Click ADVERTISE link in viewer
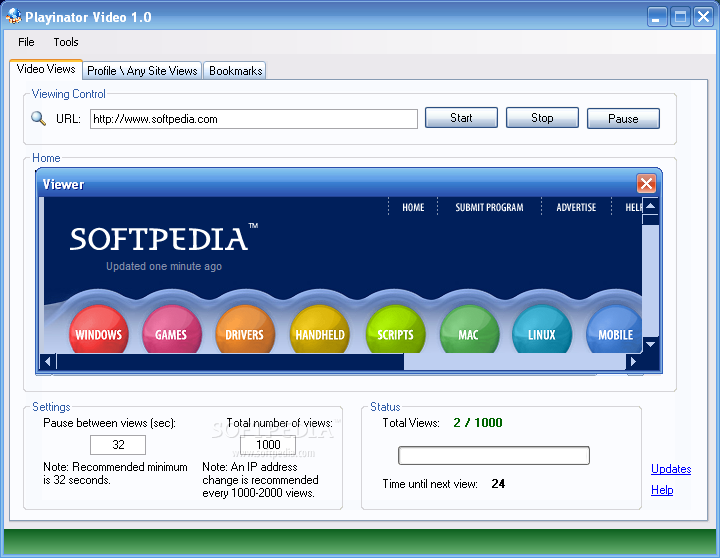Viewport: 720px width, 558px height. tap(576, 208)
